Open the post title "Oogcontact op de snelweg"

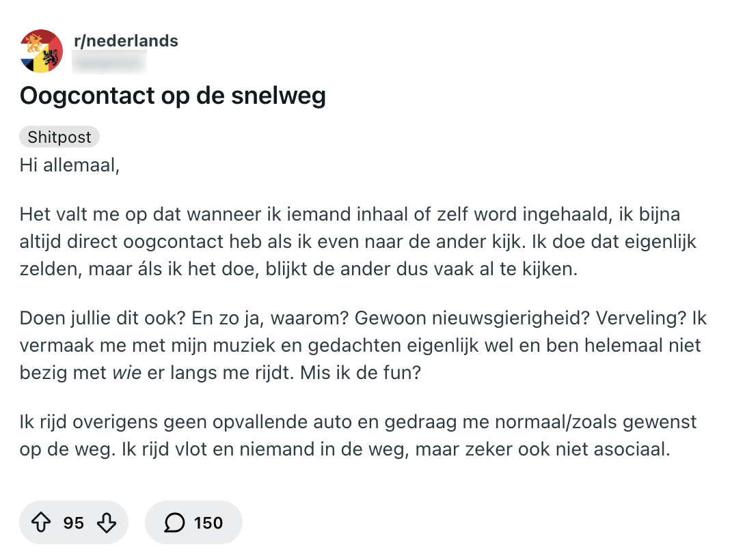coord(173,96)
